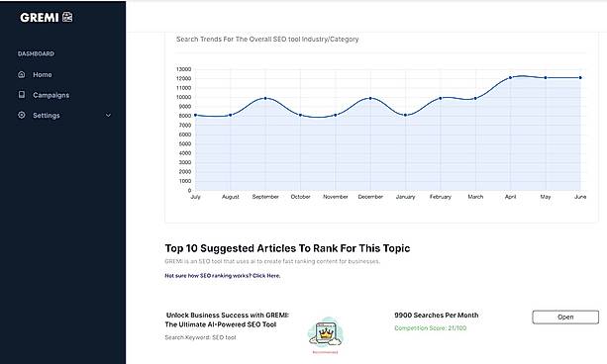Click the Home house icon

(22, 74)
